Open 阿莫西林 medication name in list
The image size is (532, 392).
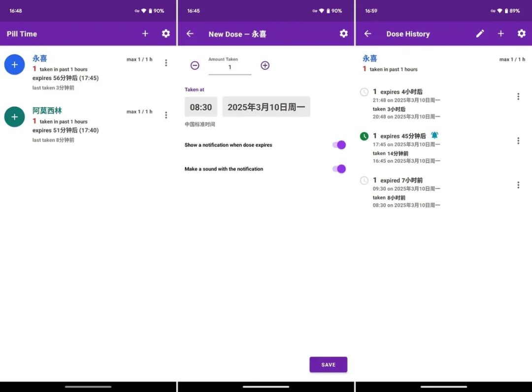tap(47, 110)
